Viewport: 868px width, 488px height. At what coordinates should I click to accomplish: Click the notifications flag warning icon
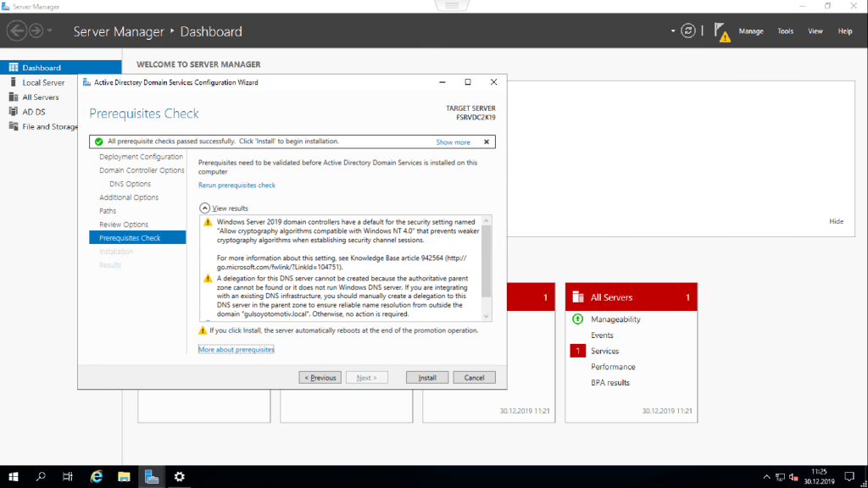click(x=721, y=31)
